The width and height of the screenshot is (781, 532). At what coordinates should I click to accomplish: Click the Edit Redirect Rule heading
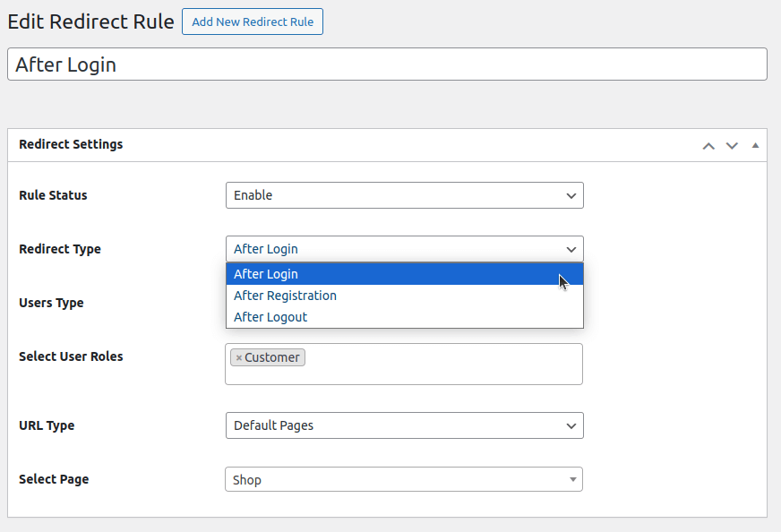[x=90, y=21]
